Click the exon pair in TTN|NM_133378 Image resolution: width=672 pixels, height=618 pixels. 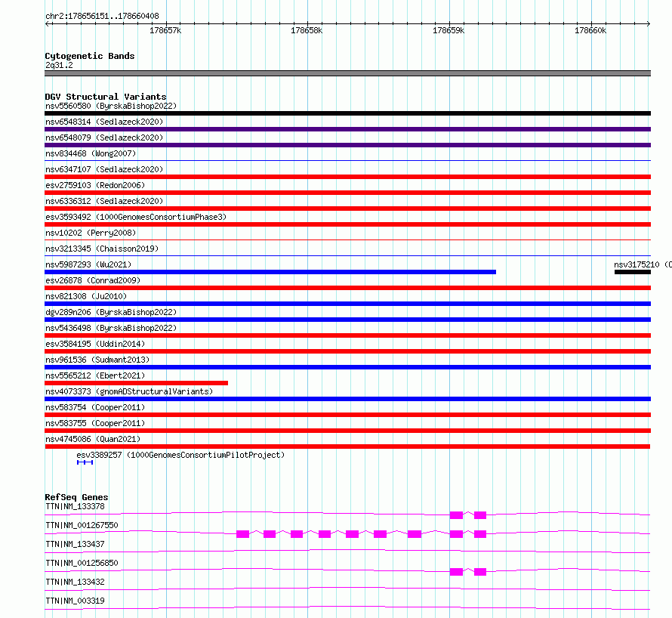click(x=468, y=515)
